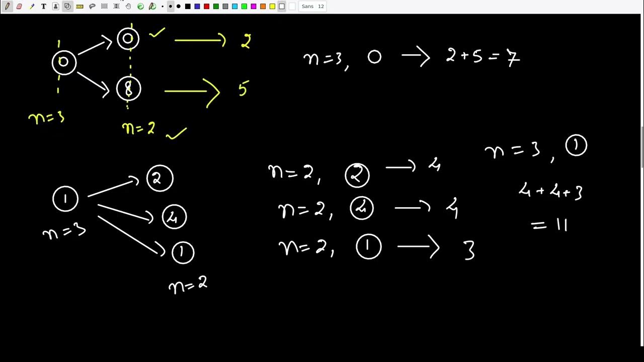Screen dimensions: 644x362
Task: Choose fine pen thickness
Action: pyautogui.click(x=163, y=6)
